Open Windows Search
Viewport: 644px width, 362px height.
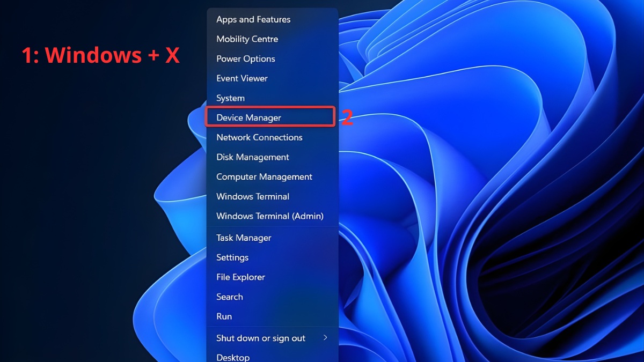pos(229,297)
